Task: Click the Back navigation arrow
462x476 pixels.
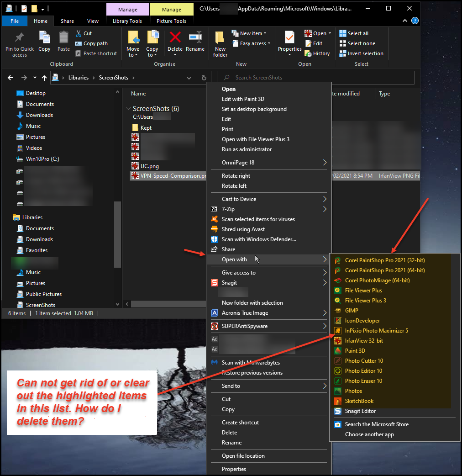Action: 10,78
